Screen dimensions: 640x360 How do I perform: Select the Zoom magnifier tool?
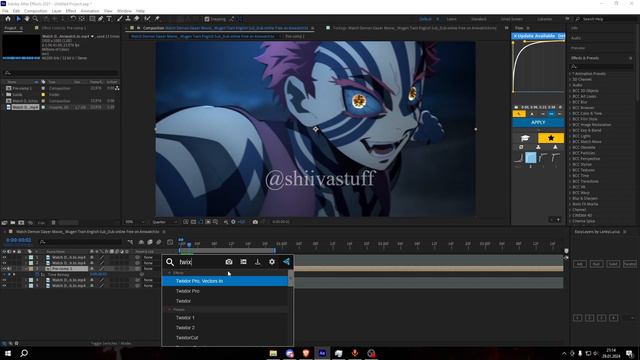click(36, 19)
